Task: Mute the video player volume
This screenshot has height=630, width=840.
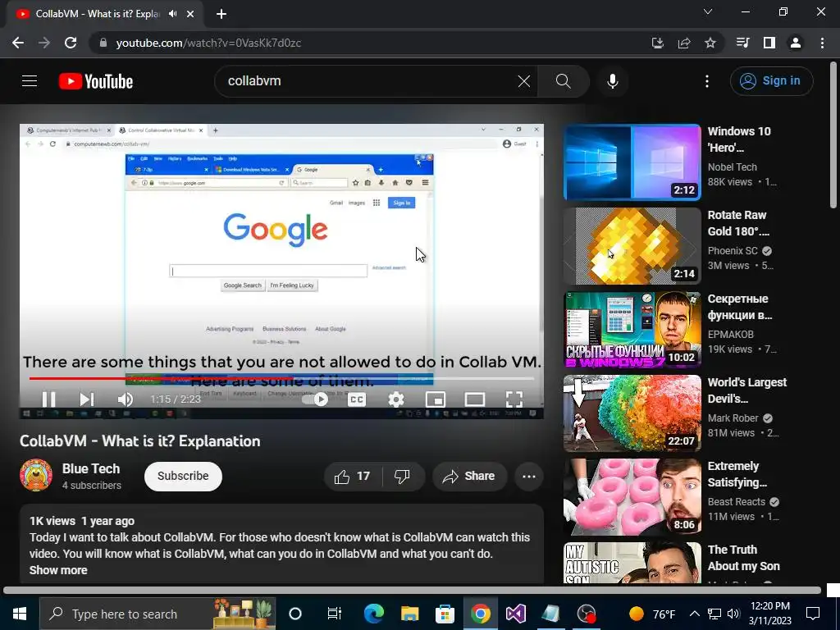Action: (x=126, y=399)
